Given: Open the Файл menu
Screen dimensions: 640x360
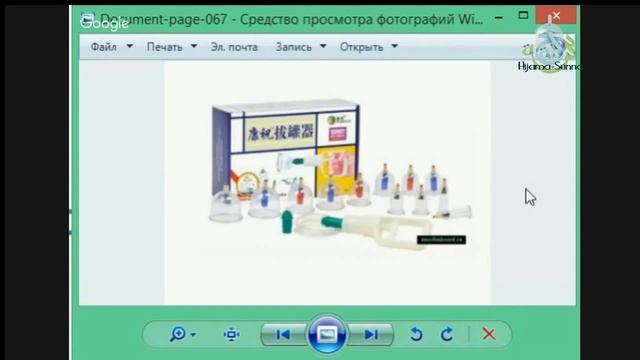Looking at the screenshot, I should point(104,47).
